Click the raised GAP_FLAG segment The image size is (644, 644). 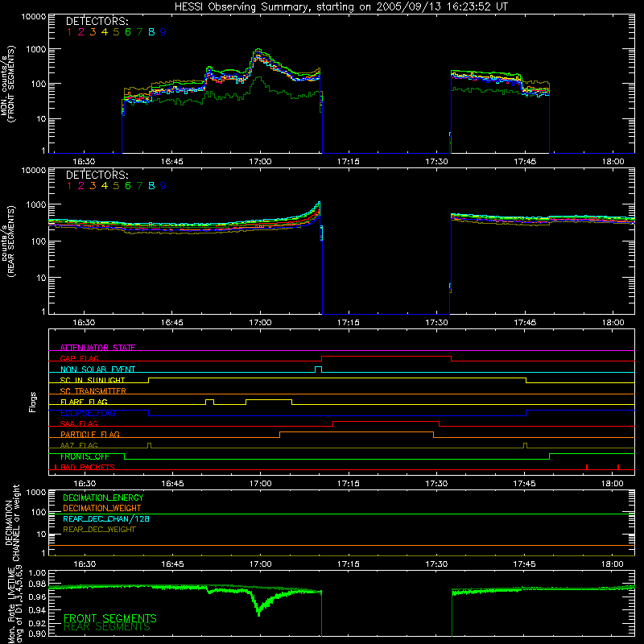point(386,357)
